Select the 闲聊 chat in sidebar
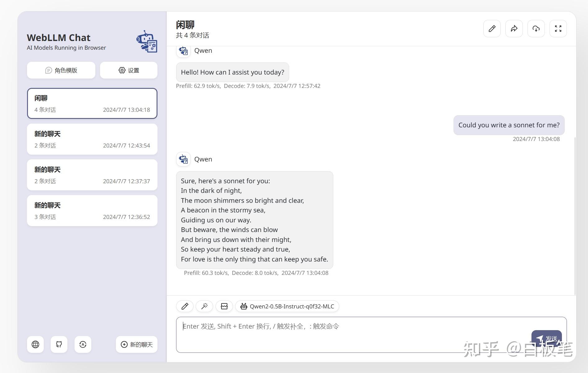Image resolution: width=588 pixels, height=373 pixels. [92, 103]
